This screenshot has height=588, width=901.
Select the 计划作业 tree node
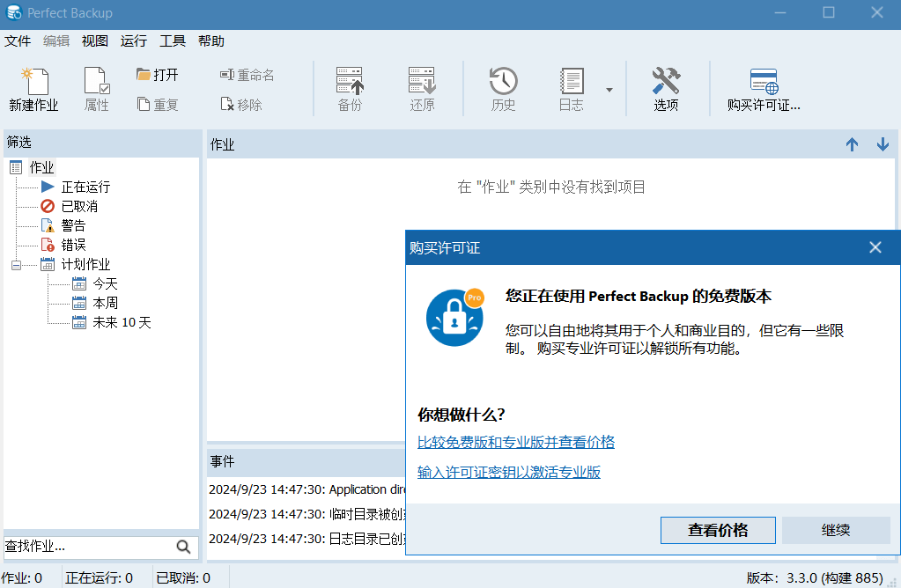85,265
